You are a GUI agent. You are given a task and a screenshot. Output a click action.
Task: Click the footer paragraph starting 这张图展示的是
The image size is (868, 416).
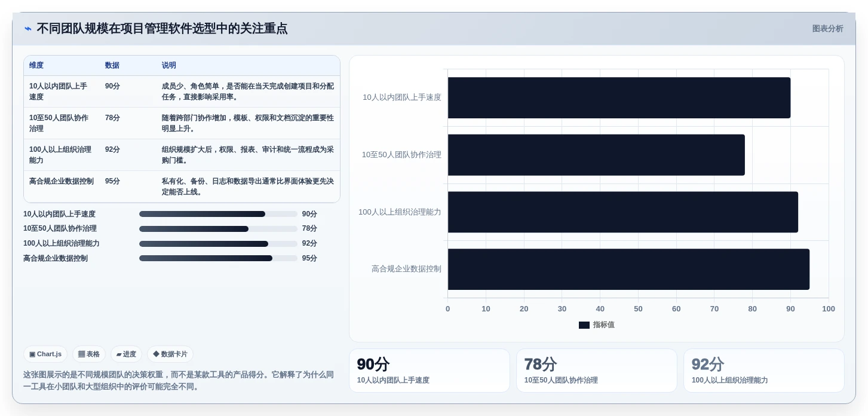pos(179,381)
